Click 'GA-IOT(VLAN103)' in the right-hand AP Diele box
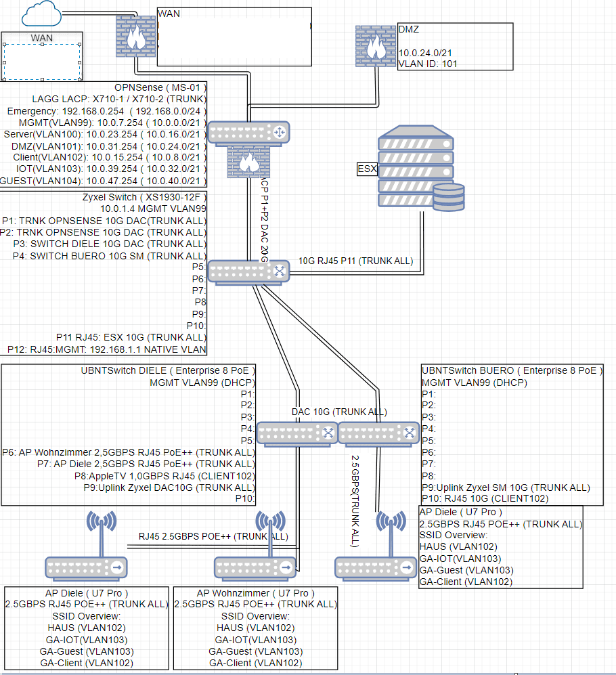 (x=460, y=559)
